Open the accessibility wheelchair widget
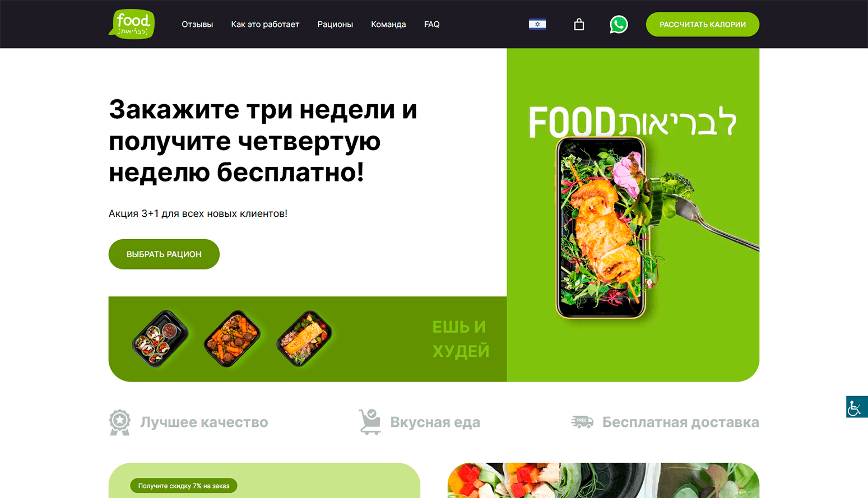The image size is (868, 498). (x=856, y=407)
